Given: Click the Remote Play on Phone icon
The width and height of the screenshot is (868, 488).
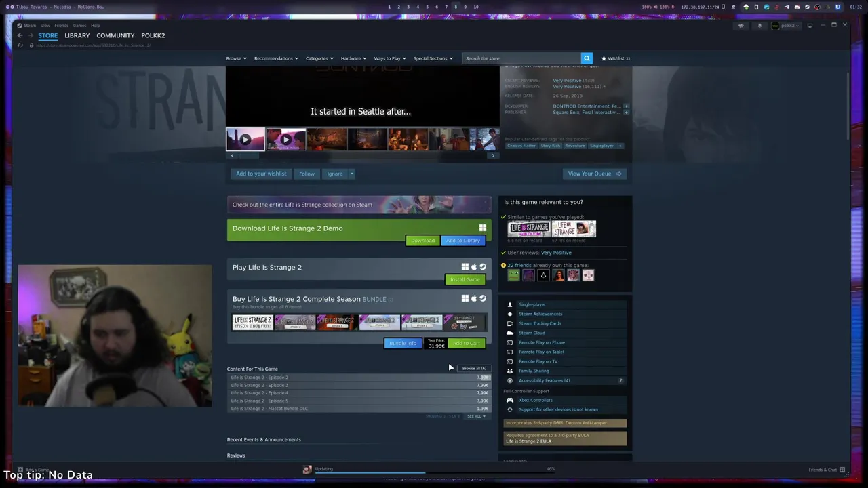Looking at the screenshot, I should [510, 342].
